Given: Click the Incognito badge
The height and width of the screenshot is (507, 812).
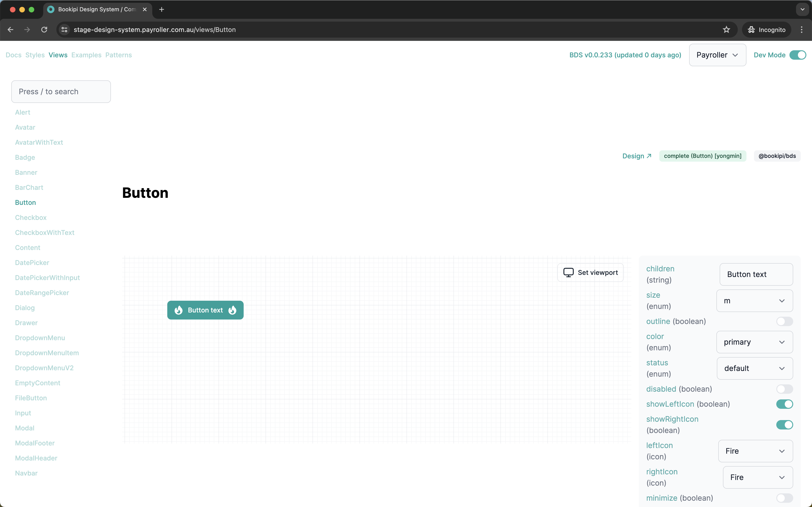Looking at the screenshot, I should coord(767,30).
